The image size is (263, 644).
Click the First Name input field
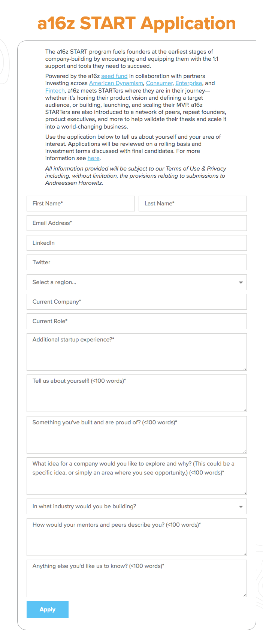click(81, 204)
